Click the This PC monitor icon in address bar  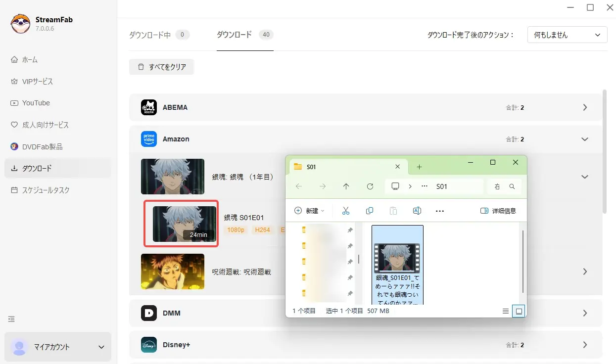pyautogui.click(x=395, y=186)
